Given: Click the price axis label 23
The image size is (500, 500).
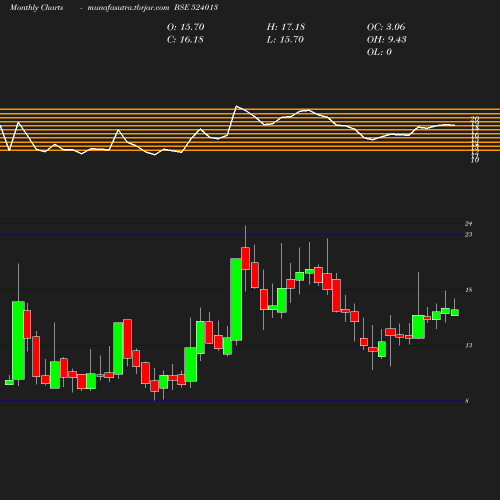Looking at the screenshot, I should pyautogui.click(x=469, y=235).
